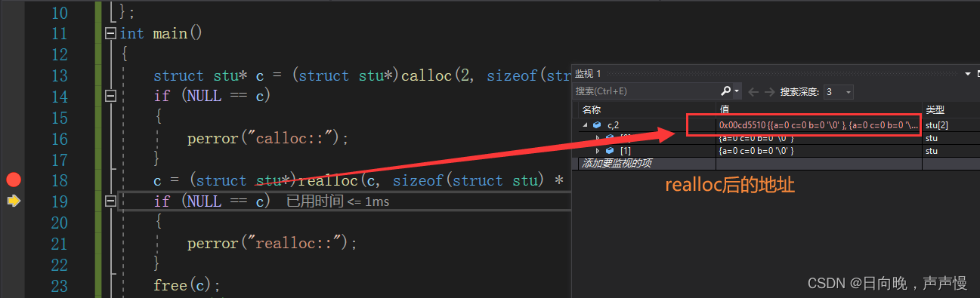Click the blue cube icon beside [1]

(609, 151)
